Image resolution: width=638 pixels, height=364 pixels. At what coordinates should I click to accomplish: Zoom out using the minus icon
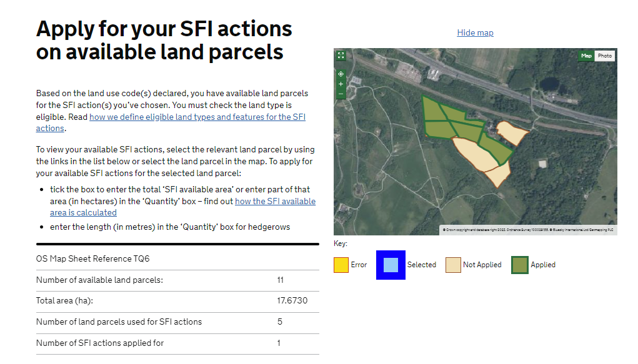click(x=341, y=94)
